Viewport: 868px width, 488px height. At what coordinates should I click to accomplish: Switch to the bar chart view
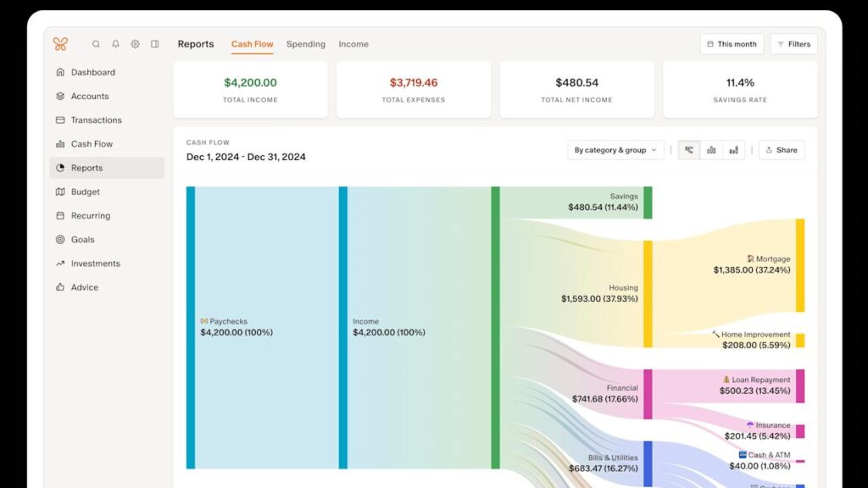[712, 149]
